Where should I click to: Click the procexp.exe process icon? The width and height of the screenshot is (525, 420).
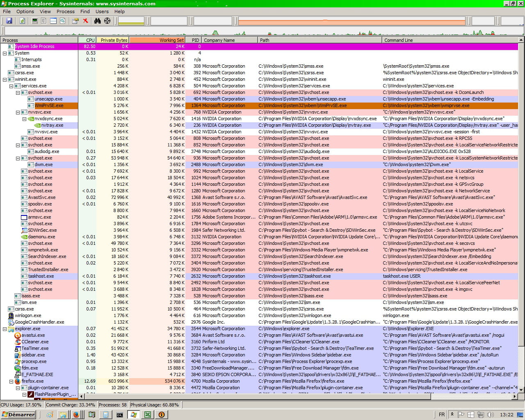pos(18,361)
